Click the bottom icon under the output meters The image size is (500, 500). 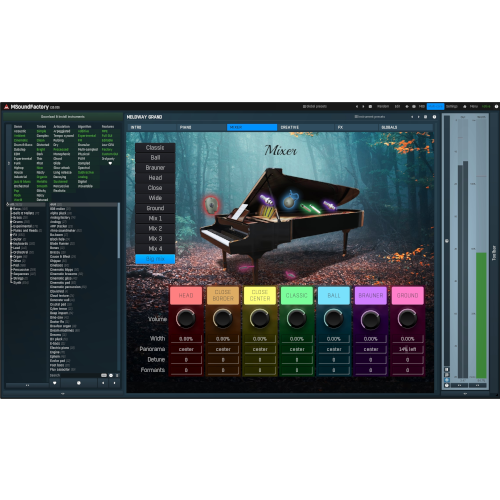[447, 385]
